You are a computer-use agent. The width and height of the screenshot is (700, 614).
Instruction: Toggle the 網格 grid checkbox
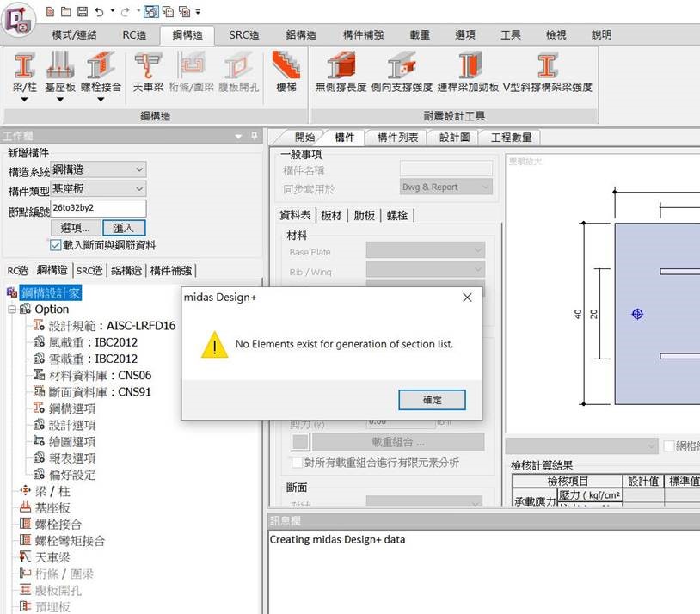(669, 445)
